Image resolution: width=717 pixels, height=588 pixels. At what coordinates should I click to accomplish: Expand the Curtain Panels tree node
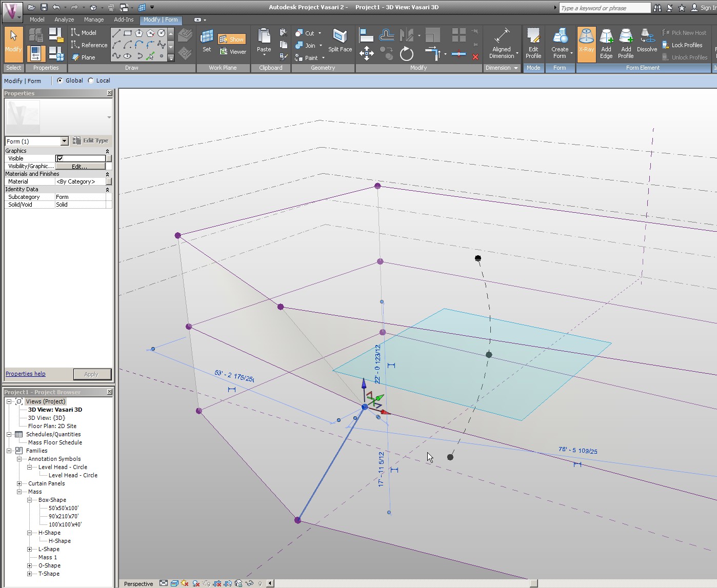19,483
